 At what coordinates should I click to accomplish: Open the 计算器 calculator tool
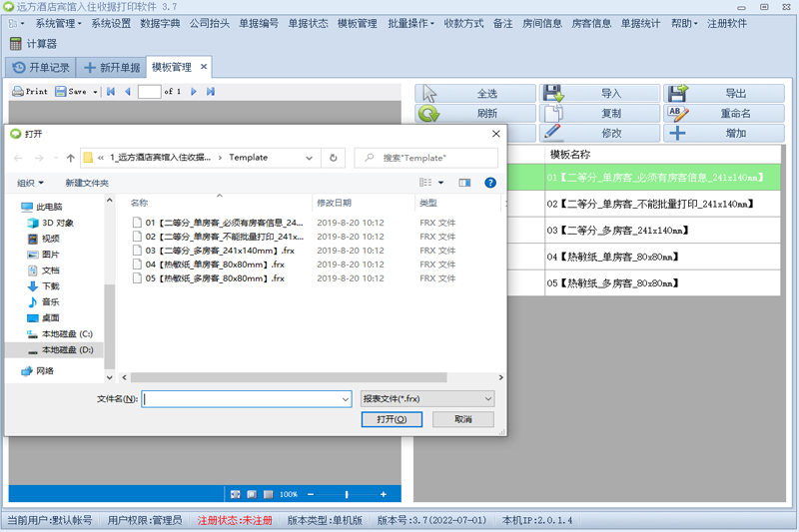[x=33, y=44]
